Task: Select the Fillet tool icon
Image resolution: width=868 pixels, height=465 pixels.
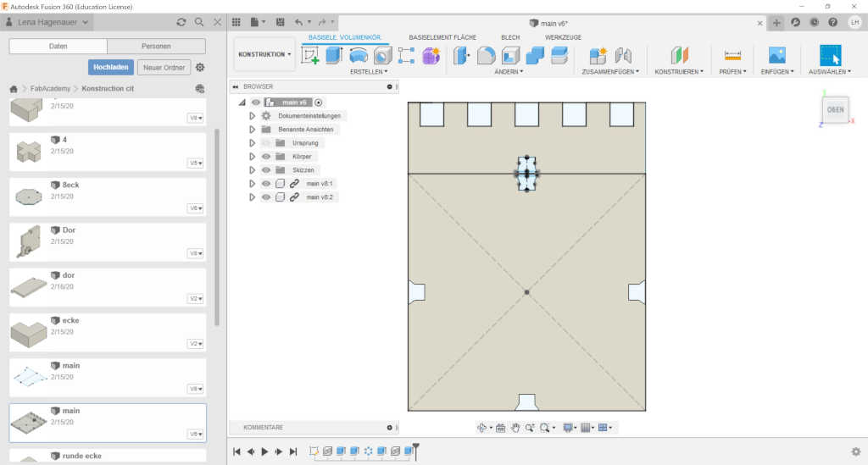Action: click(x=486, y=55)
